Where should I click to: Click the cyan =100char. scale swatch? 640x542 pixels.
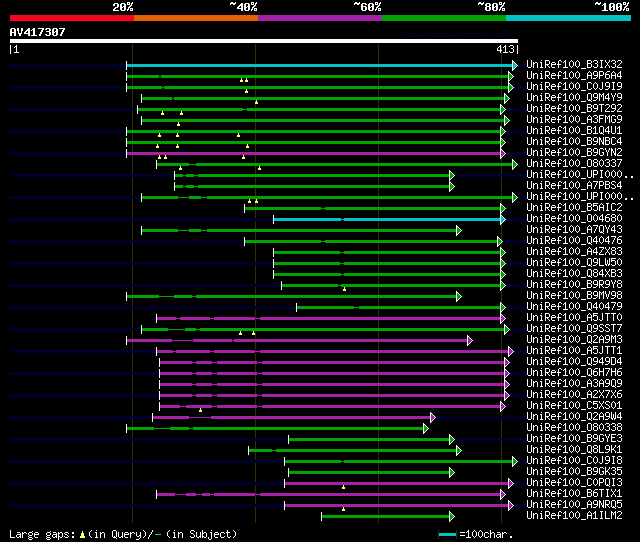pyautogui.click(x=447, y=534)
